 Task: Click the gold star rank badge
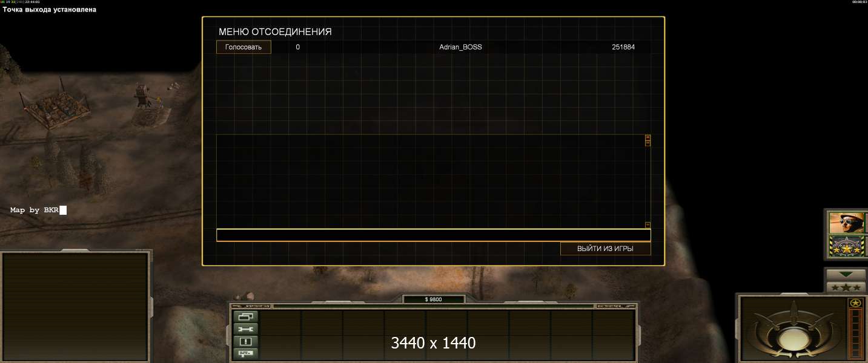coord(855,302)
